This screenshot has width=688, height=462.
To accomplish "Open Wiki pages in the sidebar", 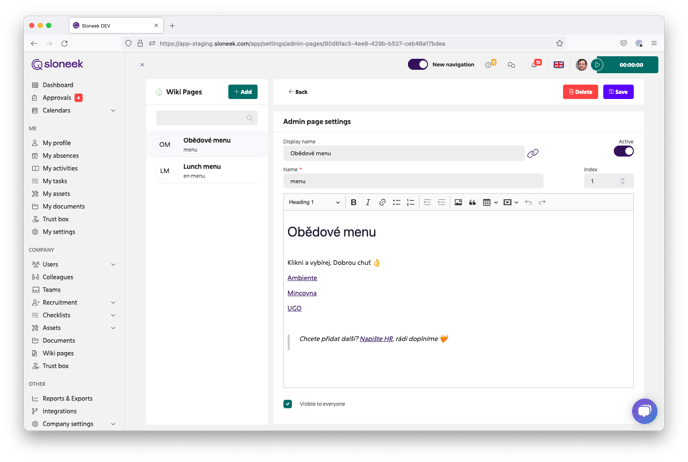I will coord(58,353).
